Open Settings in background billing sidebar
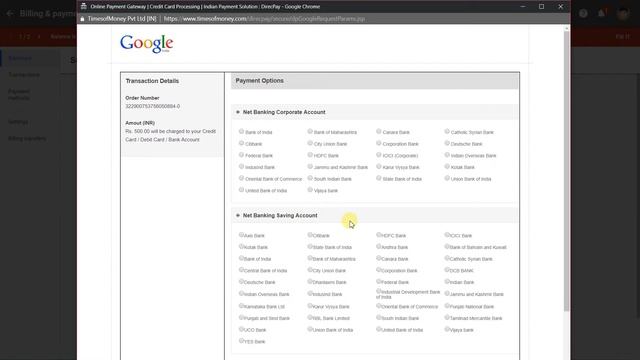Image resolution: width=640 pixels, height=360 pixels. [x=18, y=122]
